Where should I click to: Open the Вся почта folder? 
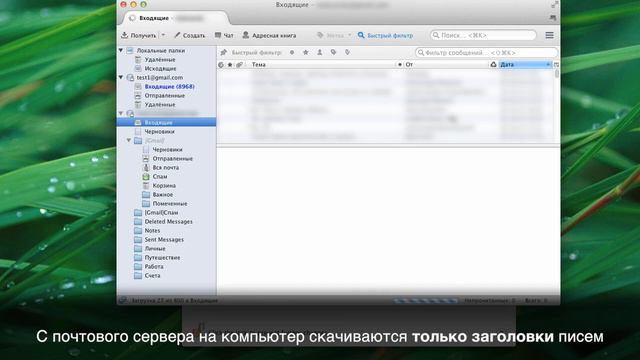[x=165, y=167]
